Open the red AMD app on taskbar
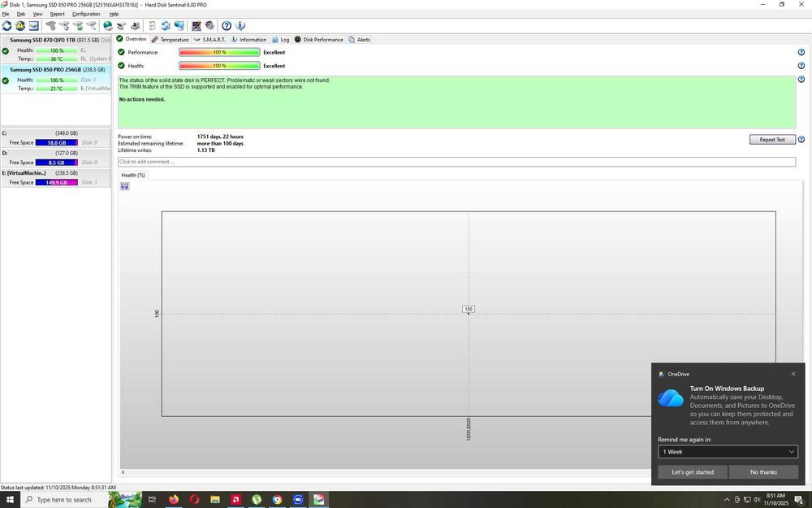 pyautogui.click(x=235, y=500)
